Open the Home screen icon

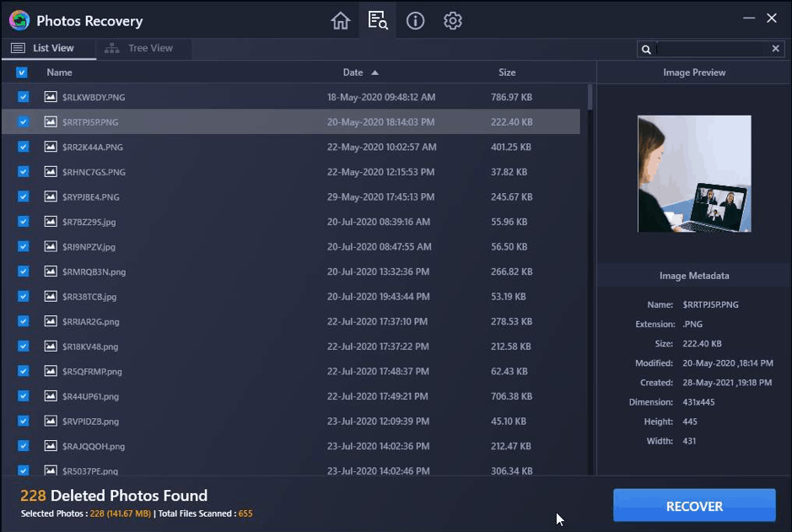pos(341,20)
